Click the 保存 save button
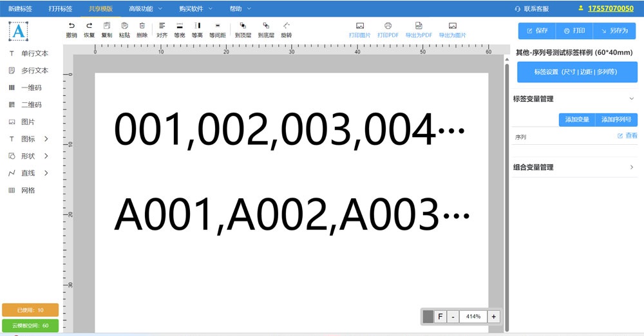Screen dimensions: 644x336 537,31
